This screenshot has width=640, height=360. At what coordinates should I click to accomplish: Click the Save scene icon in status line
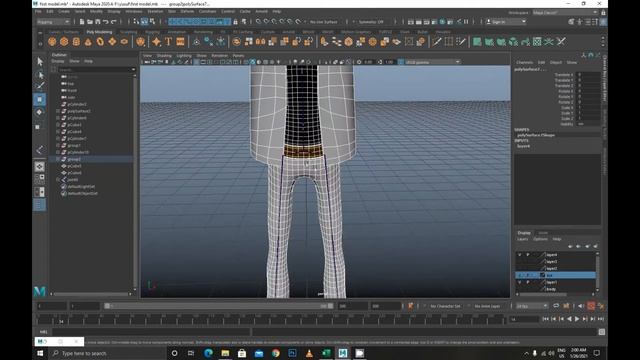click(98, 22)
